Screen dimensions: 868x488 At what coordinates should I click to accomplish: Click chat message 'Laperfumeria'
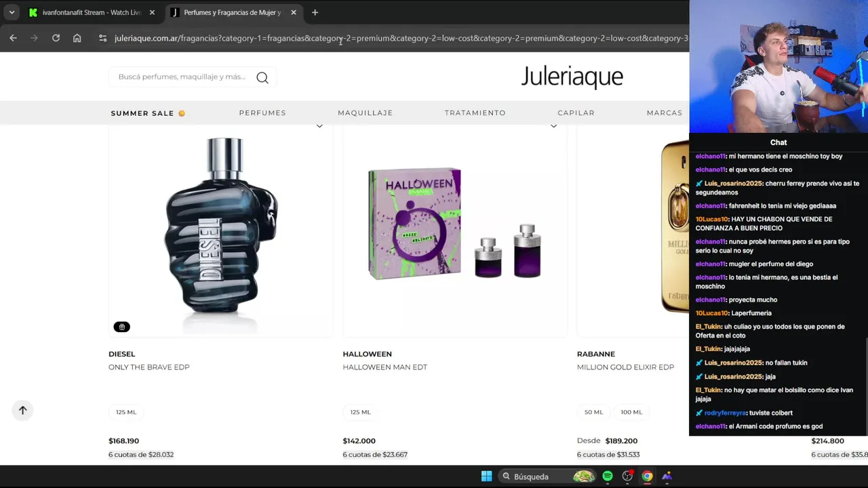751,313
